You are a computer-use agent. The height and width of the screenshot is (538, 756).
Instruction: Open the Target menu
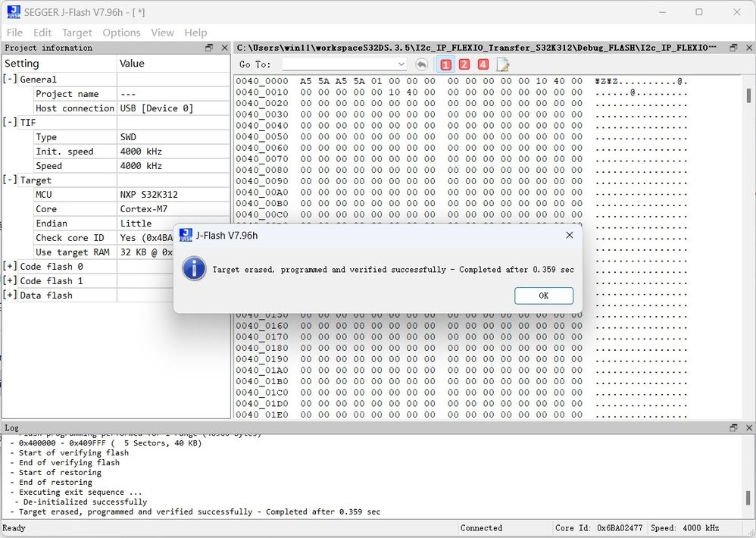pos(79,33)
